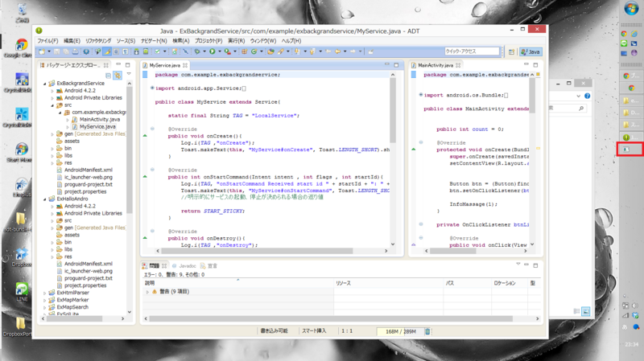The width and height of the screenshot is (644, 361).
Task: Click the Open Perspective icon
Action: pos(511,51)
